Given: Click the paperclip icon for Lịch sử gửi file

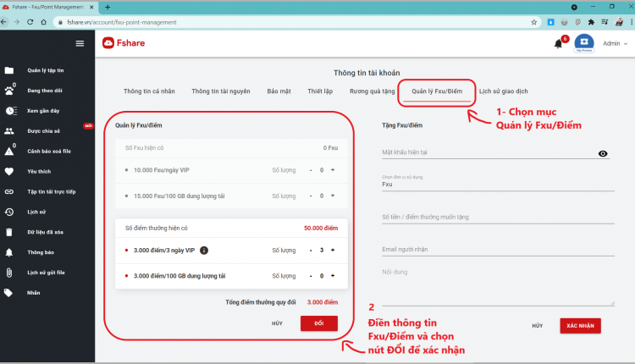Looking at the screenshot, I should pyautogui.click(x=9, y=273).
